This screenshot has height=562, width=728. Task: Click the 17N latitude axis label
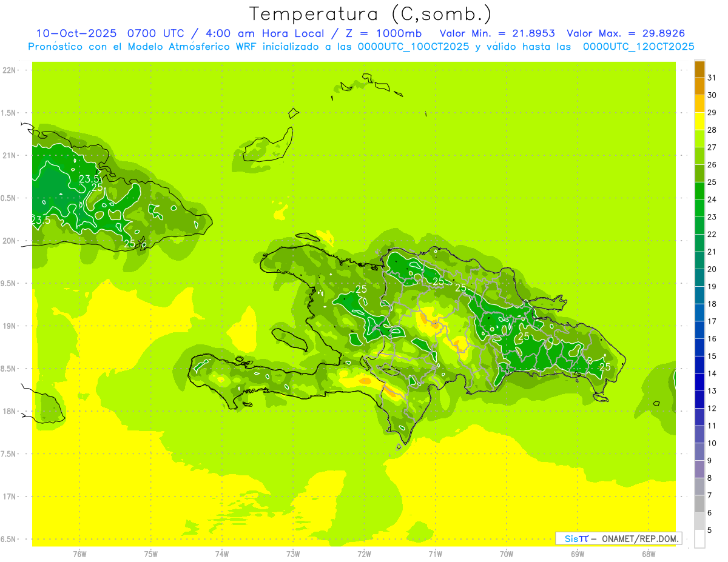pyautogui.click(x=9, y=497)
